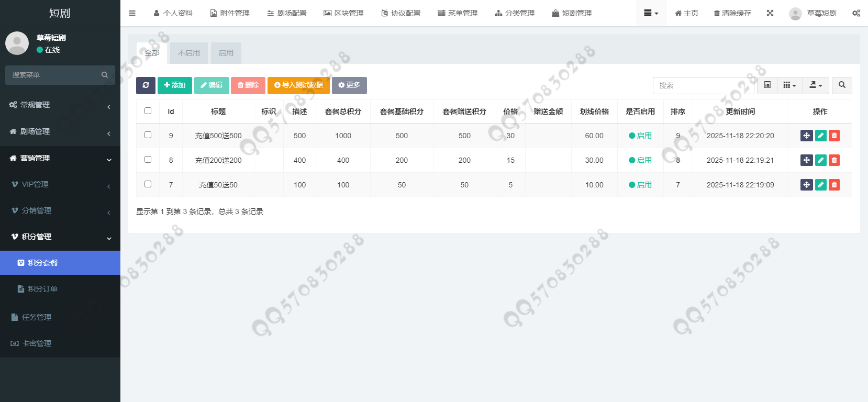The width and height of the screenshot is (868, 402).
Task: Collapse 营销管理 in the sidebar
Action: click(60, 158)
